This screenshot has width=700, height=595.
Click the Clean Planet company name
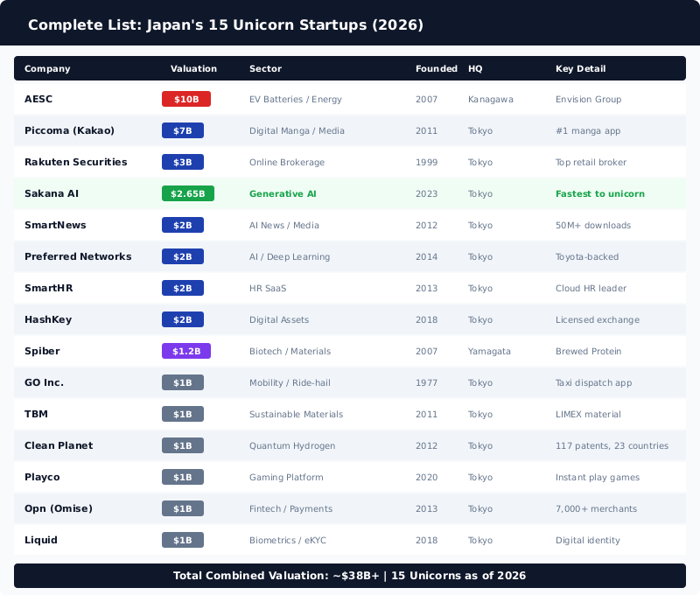click(59, 445)
